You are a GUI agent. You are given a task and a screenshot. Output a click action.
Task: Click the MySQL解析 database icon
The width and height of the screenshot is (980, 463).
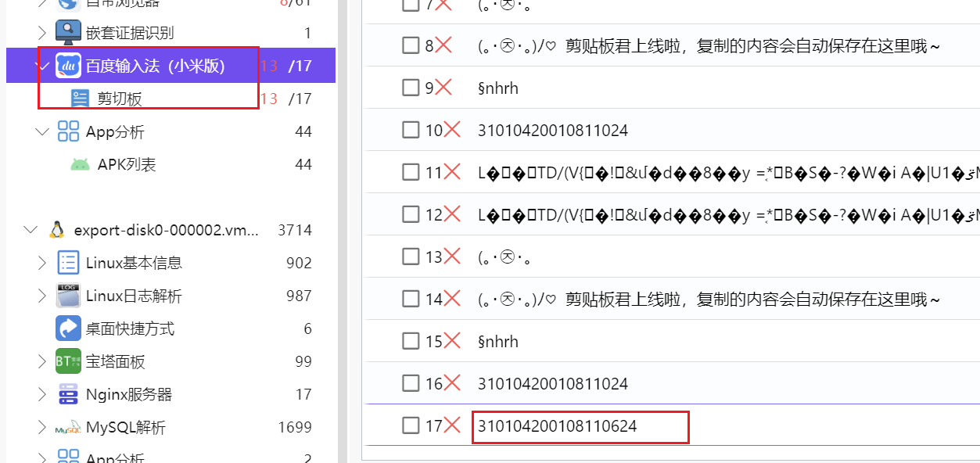pos(69,428)
